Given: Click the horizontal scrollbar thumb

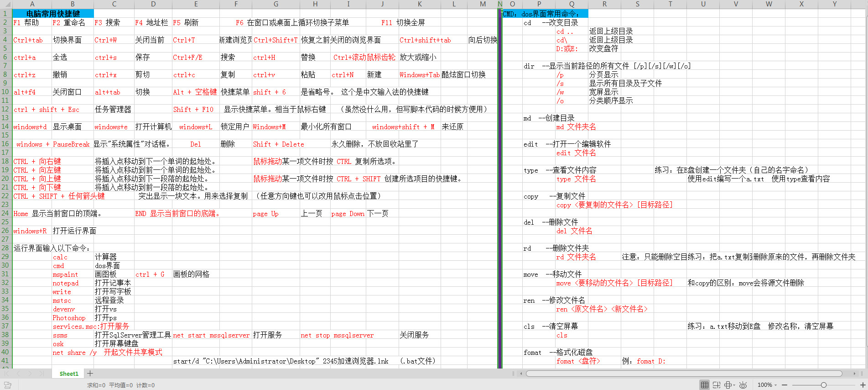Looking at the screenshot, I should pyautogui.click(x=684, y=374).
